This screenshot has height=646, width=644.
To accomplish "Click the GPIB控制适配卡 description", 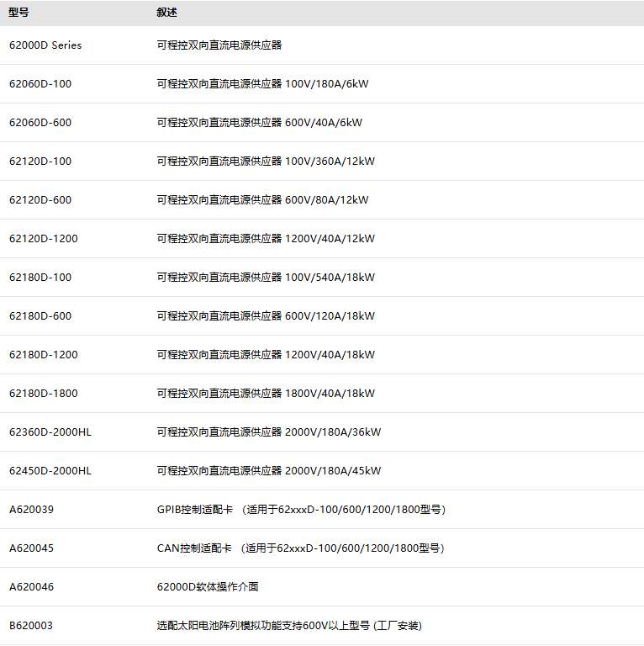I will coord(302,510).
